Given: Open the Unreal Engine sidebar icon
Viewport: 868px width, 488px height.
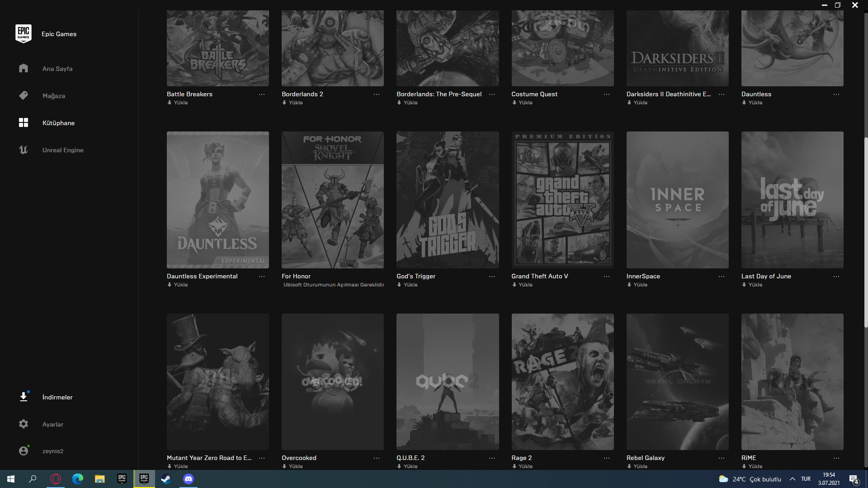Looking at the screenshot, I should click(x=24, y=150).
